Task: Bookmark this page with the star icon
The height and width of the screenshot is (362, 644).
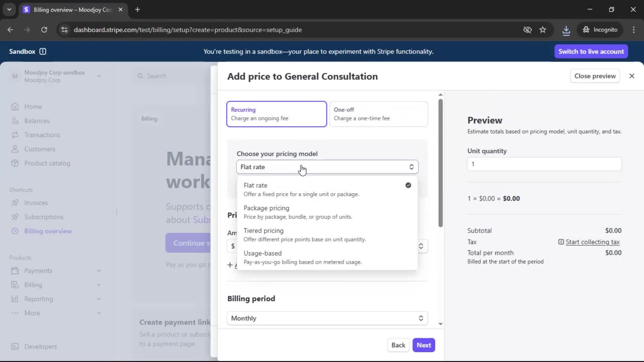Action: [543, 30]
